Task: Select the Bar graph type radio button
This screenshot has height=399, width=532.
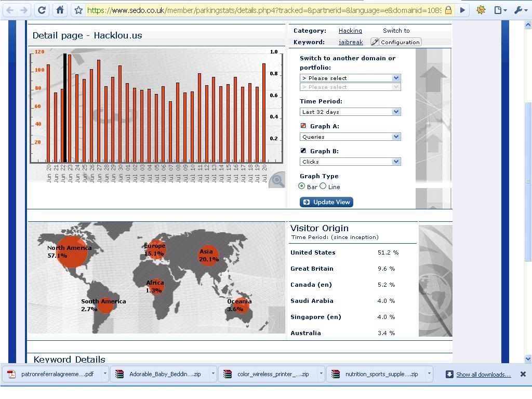Action: 302,186
